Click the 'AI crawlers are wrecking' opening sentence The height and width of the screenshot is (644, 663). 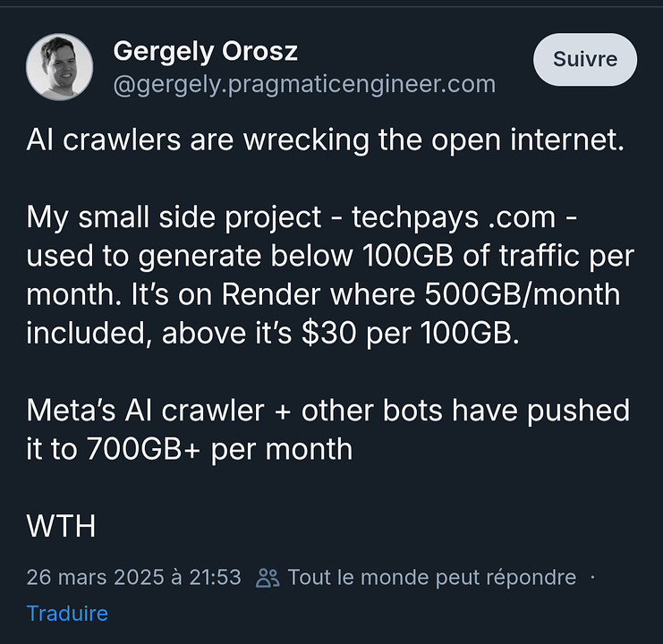[326, 140]
